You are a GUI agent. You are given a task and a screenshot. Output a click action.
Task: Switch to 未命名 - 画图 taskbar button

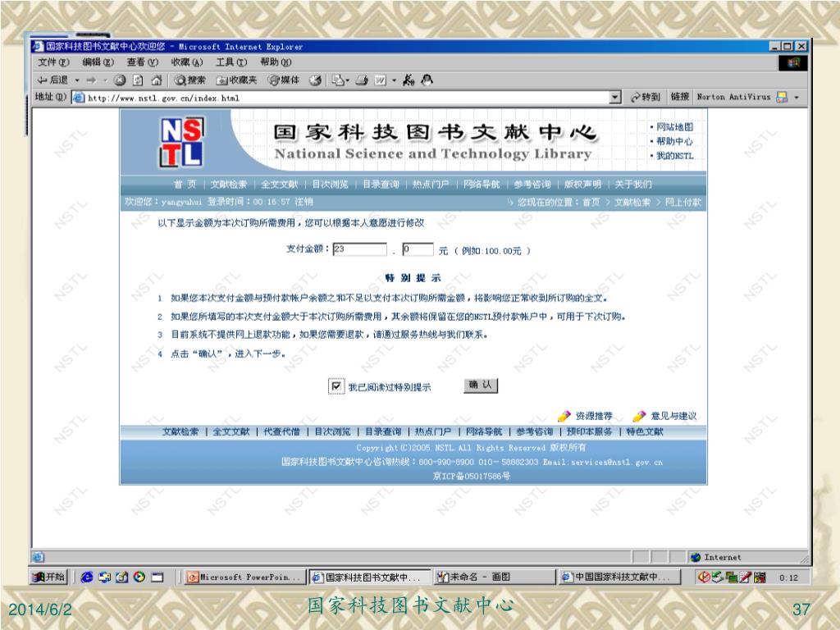pos(493,577)
